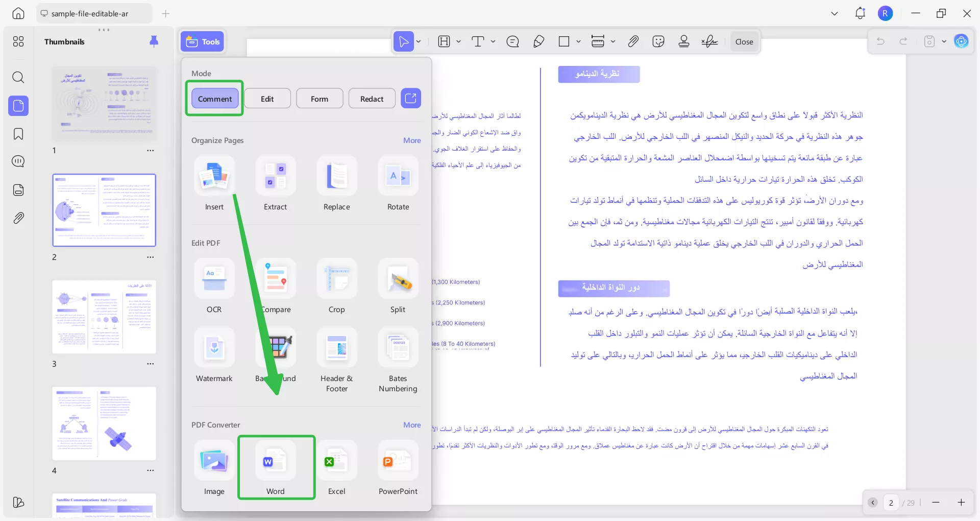The width and height of the screenshot is (980, 521).
Task: Convert PDF to Image
Action: 214,468
